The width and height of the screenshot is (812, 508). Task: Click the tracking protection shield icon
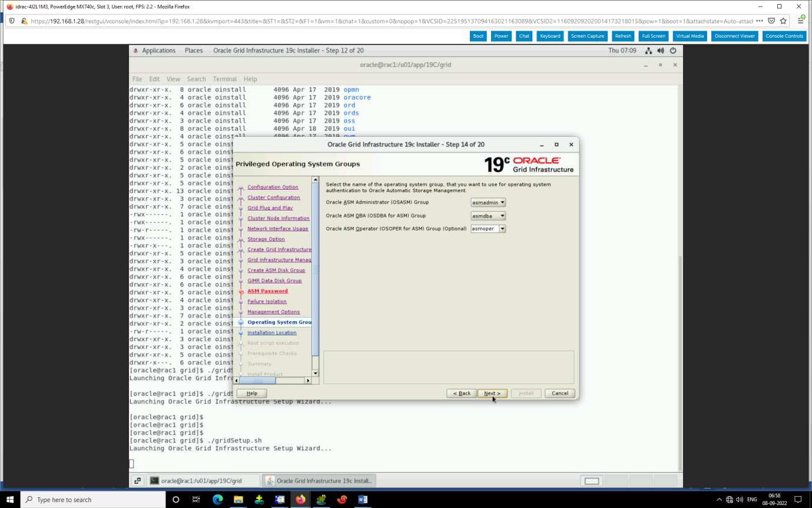(x=13, y=21)
